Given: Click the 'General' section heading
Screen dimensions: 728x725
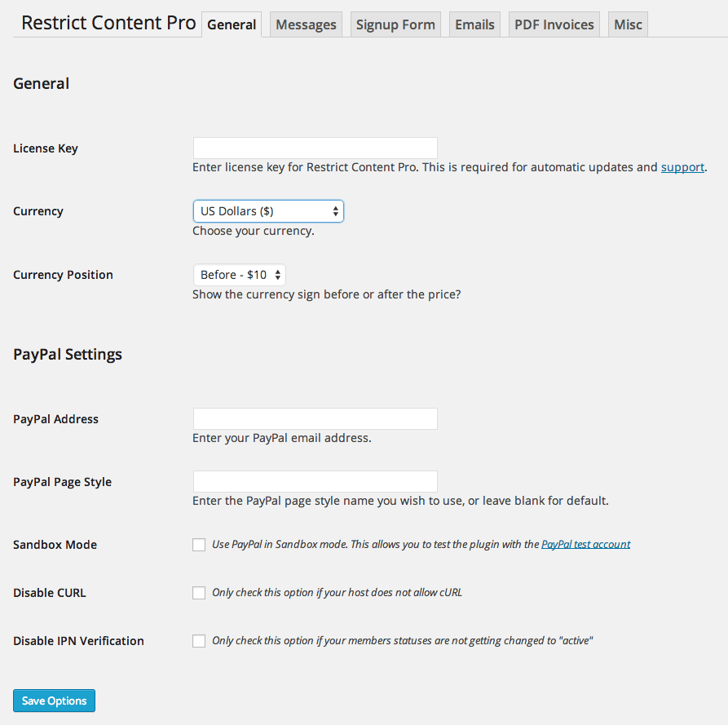Looking at the screenshot, I should coord(42,84).
